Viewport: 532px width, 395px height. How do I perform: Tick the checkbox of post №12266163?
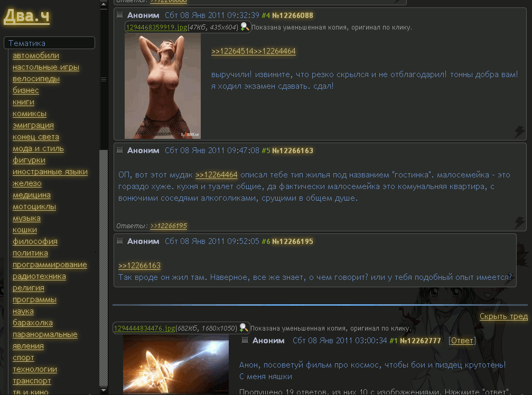pos(119,150)
